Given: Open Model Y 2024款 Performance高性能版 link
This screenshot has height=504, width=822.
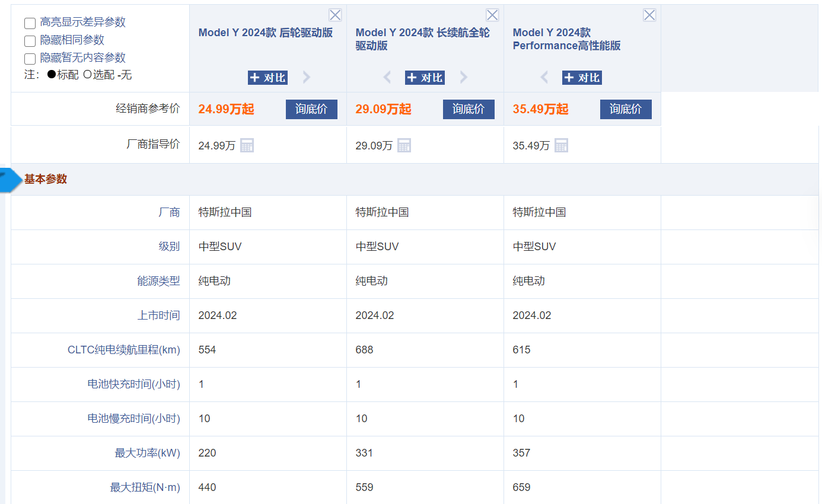Looking at the screenshot, I should click(567, 39).
